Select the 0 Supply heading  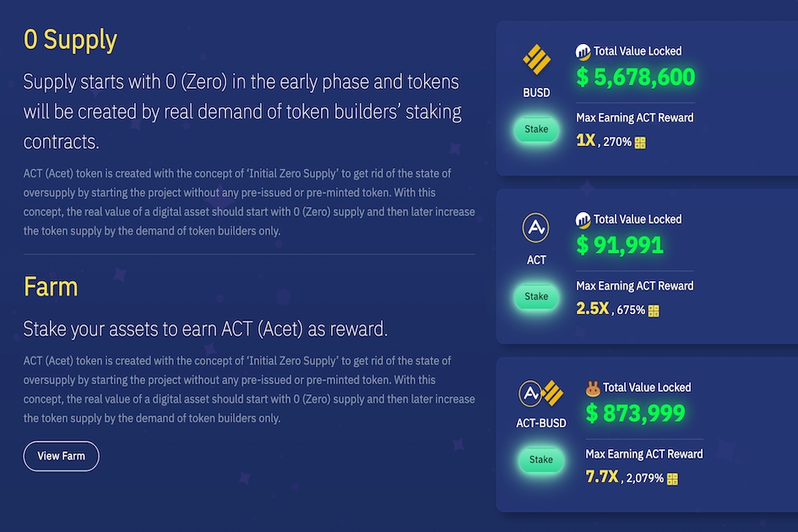(70, 40)
